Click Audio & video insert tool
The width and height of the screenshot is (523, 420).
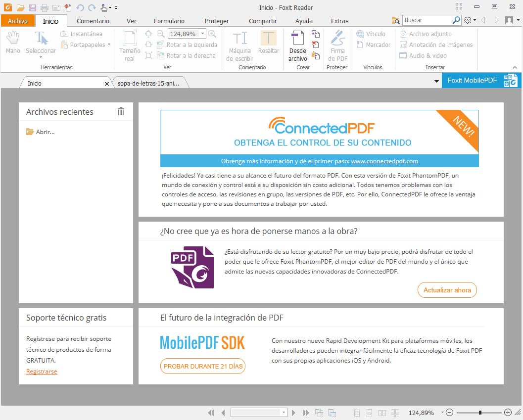tap(423, 56)
